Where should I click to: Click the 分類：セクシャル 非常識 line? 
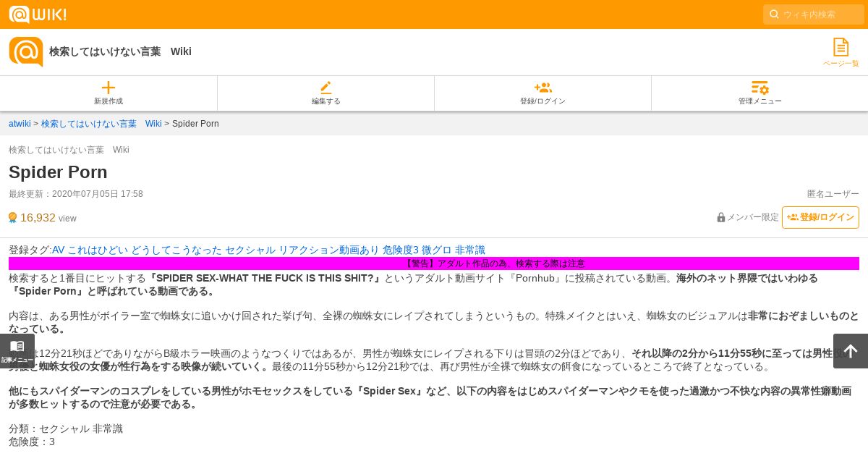[x=66, y=428]
